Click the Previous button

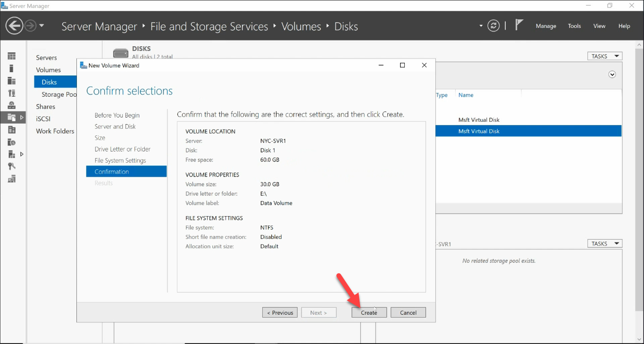click(x=280, y=312)
